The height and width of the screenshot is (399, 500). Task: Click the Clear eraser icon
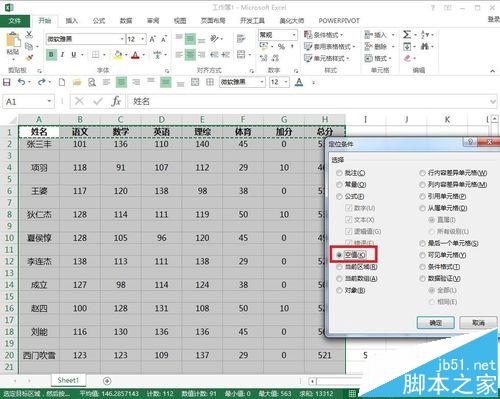(407, 58)
